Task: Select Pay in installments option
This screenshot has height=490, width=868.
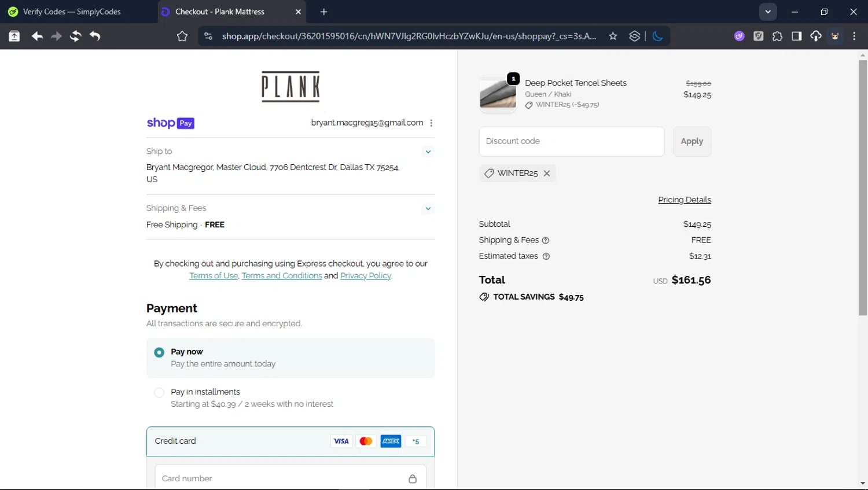Action: pyautogui.click(x=290, y=397)
